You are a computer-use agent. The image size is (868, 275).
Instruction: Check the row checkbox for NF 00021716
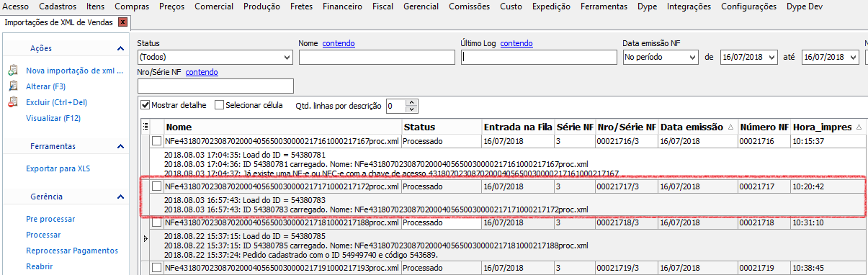(157, 141)
